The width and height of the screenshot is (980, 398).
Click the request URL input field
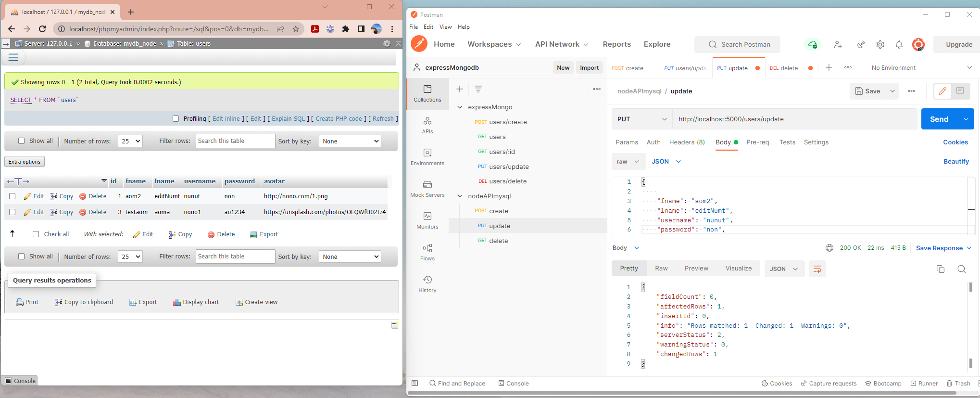[793, 119]
